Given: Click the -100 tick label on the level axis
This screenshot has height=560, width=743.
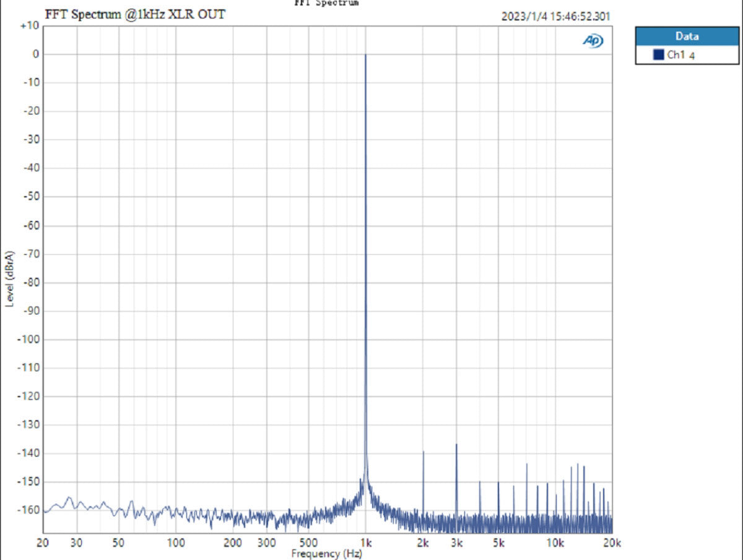Looking at the screenshot, I should click(x=29, y=339).
